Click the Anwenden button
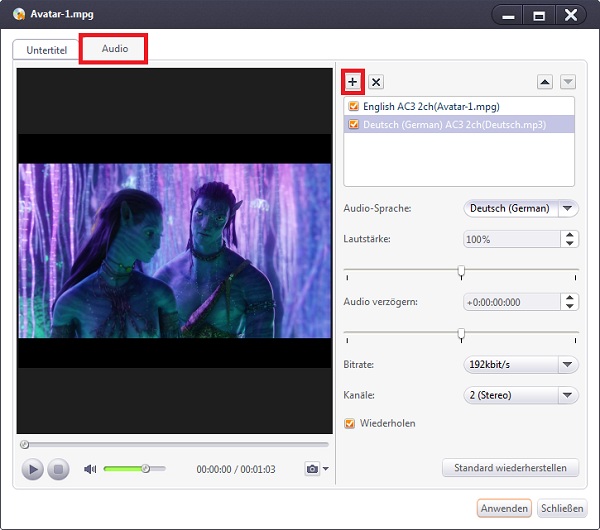The width and height of the screenshot is (600, 530). 504,509
